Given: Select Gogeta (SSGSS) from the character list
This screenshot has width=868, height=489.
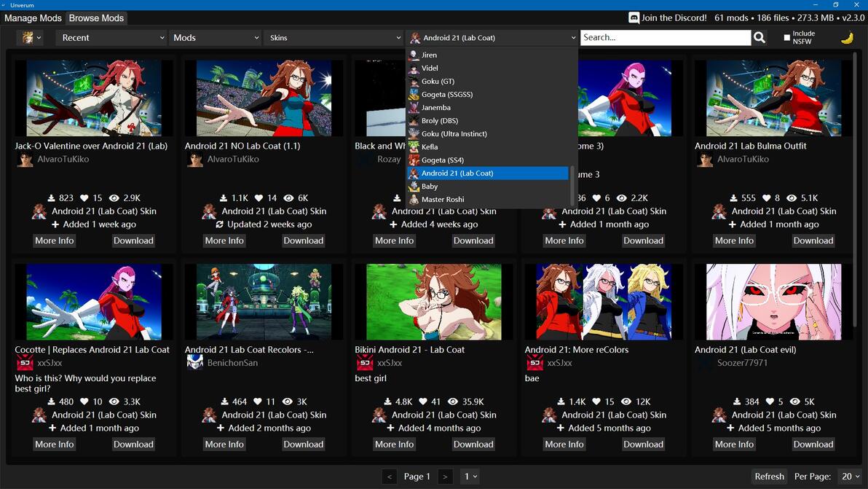Looking at the screenshot, I should click(x=488, y=94).
